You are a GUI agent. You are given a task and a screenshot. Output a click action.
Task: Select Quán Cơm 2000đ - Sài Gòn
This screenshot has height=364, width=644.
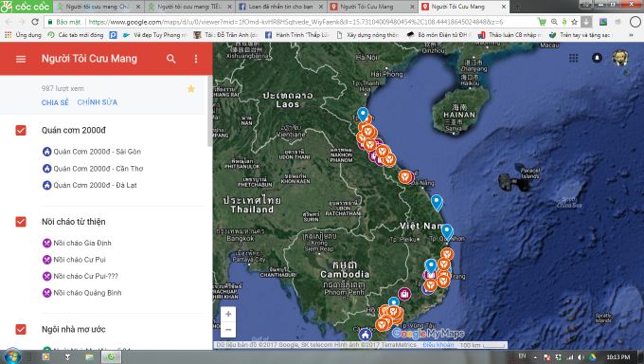[x=92, y=152]
